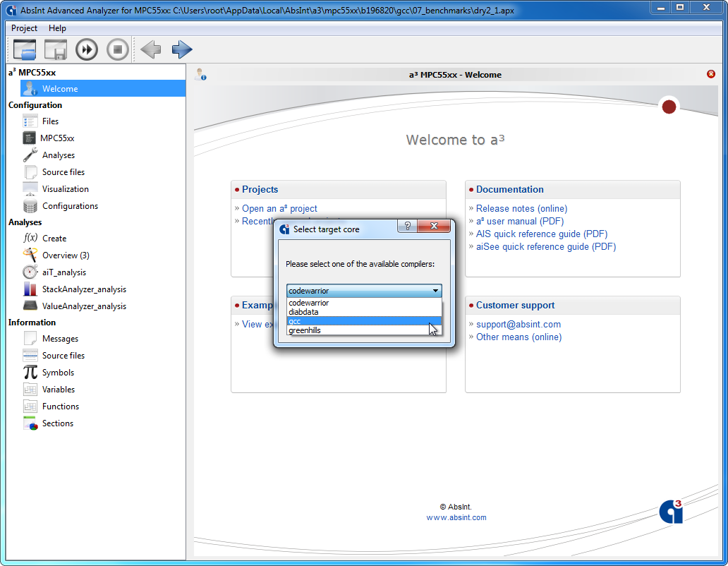Select ValueAnalyzer_analysis entry
The width and height of the screenshot is (728, 566).
point(84,306)
